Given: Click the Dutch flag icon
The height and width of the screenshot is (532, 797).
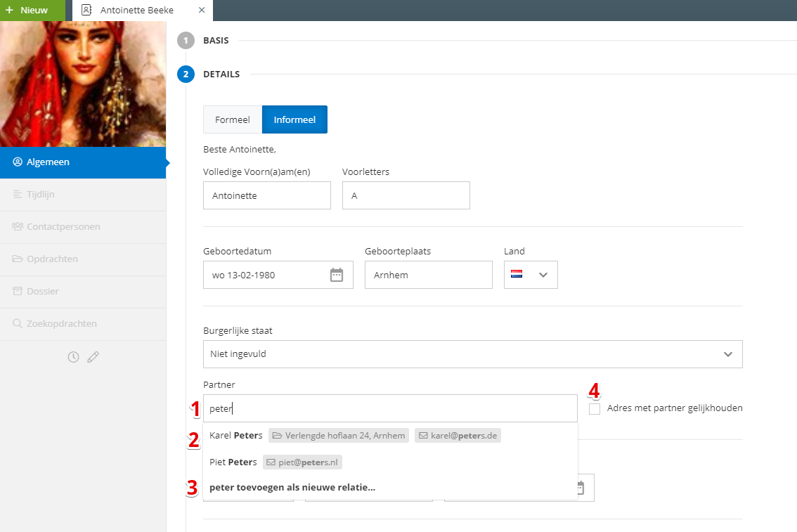Looking at the screenshot, I should coord(517,274).
